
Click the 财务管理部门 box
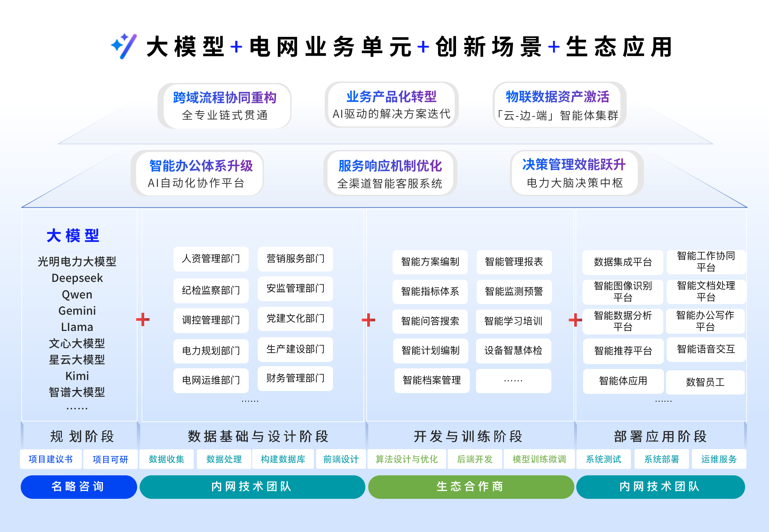pyautogui.click(x=295, y=378)
